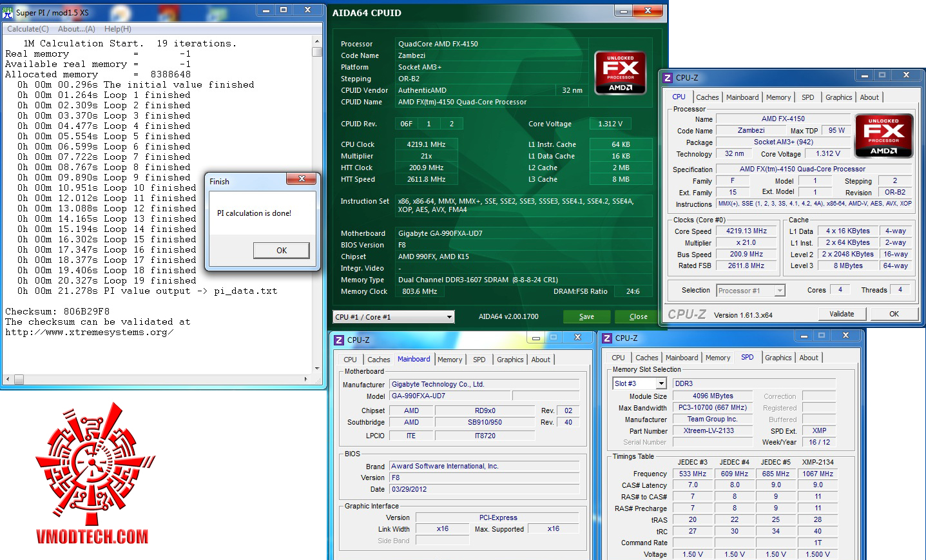Screen dimensions: 926x560
Task: Click the 'Award Software International, Inc.' BIOS brand field
Action: click(x=485, y=466)
